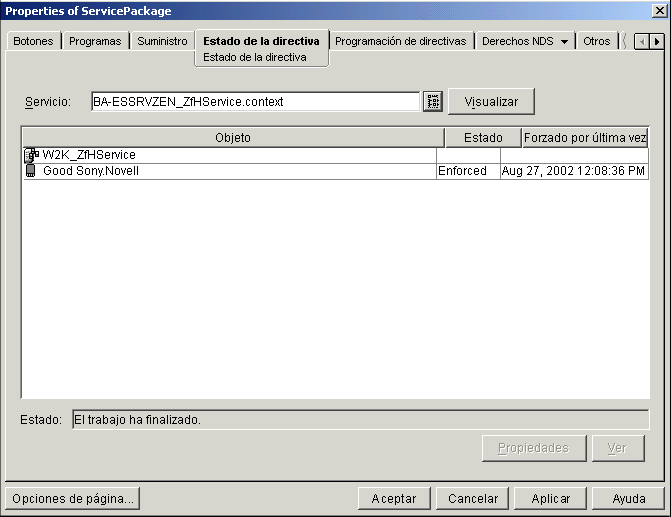Click the Estado status text field

pyautogui.click(x=361, y=420)
